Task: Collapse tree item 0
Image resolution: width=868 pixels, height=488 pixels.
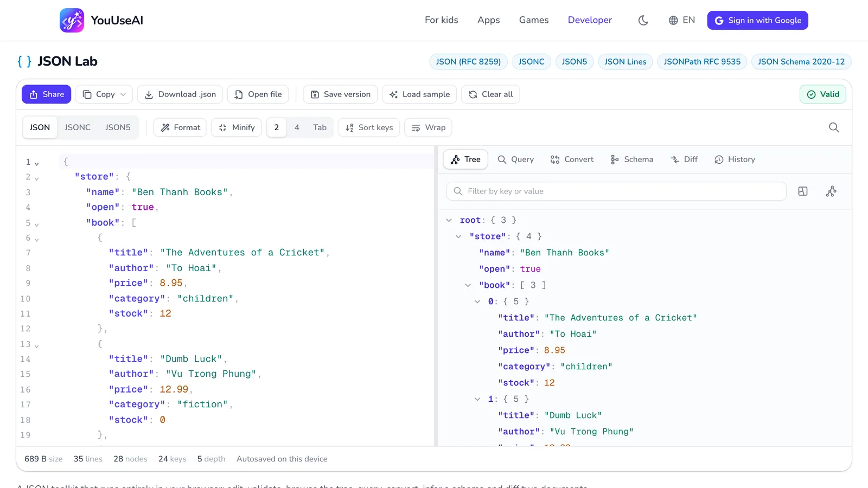Action: 477,301
